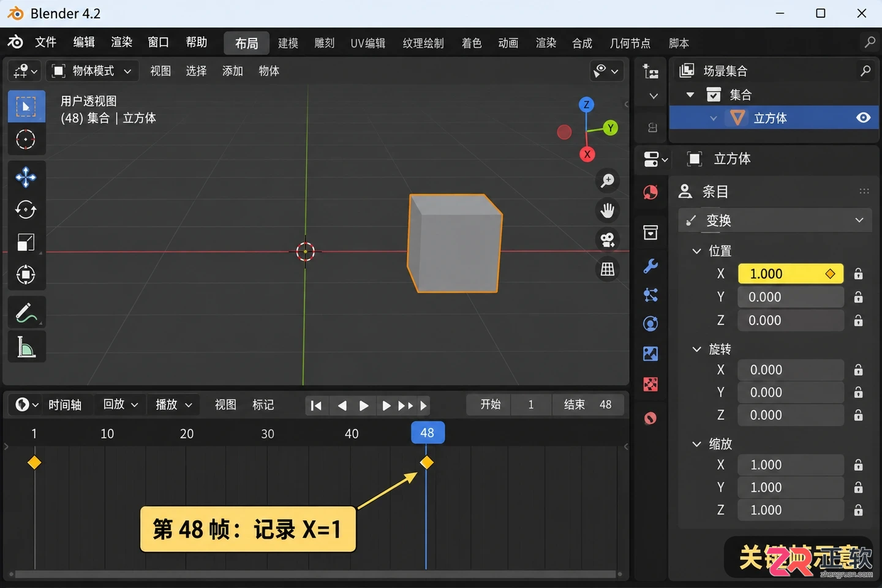This screenshot has height=588, width=882.
Task: Open the 添加 menu in viewport header
Action: 233,71
